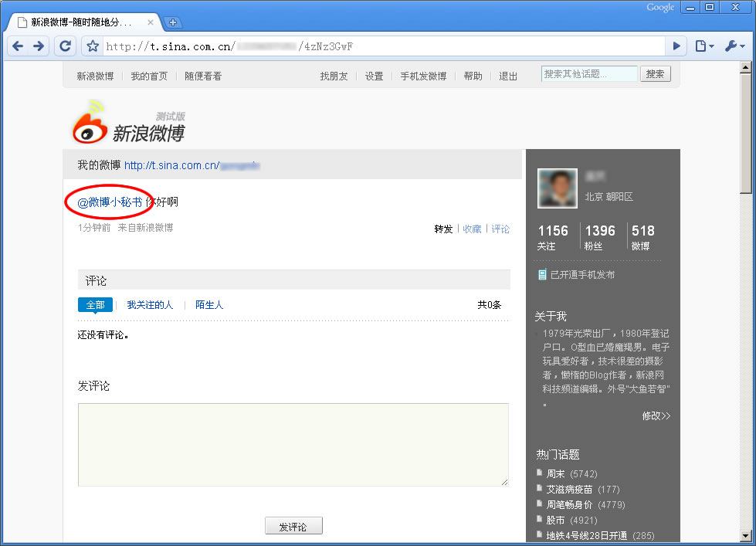
Task: Click the vertical scrollbar thumb
Action: (x=746, y=134)
